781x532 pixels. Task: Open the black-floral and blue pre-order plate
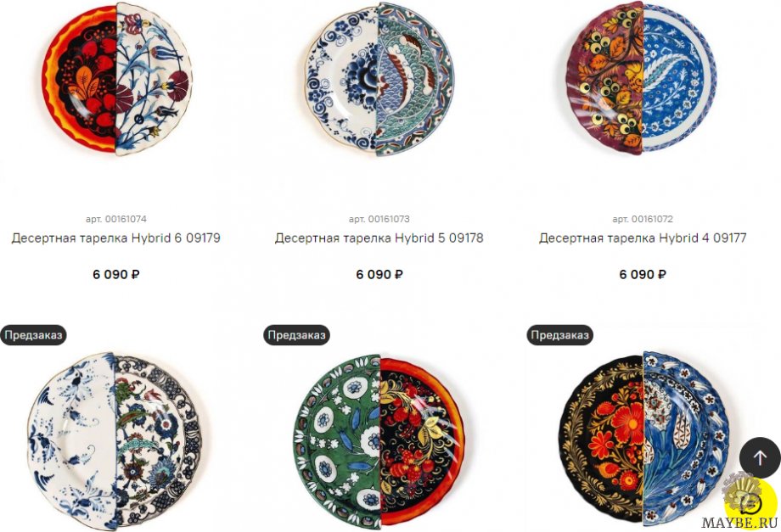coord(643,439)
